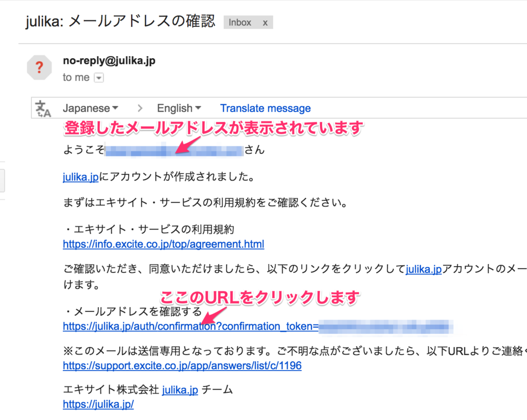Click the sentence まずはエキサイト・サービスの利用規約をご確認ください。
The height and width of the screenshot is (420, 527).
tap(205, 203)
